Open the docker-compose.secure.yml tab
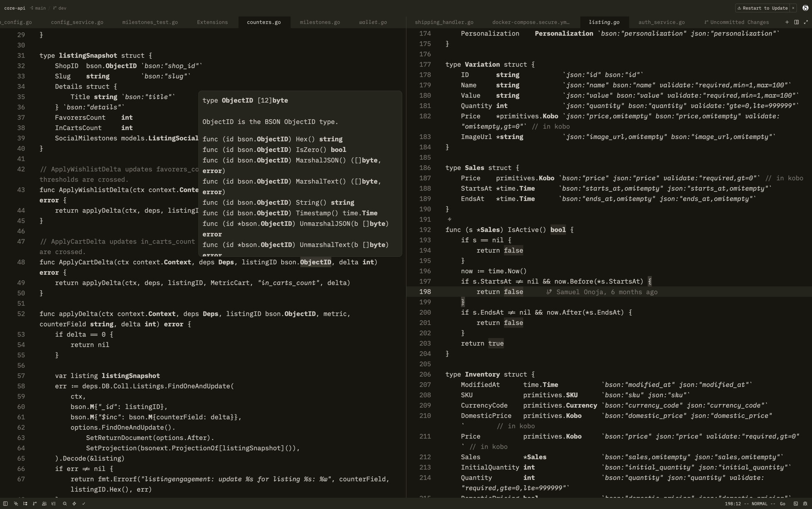The image size is (812, 509). tap(531, 22)
